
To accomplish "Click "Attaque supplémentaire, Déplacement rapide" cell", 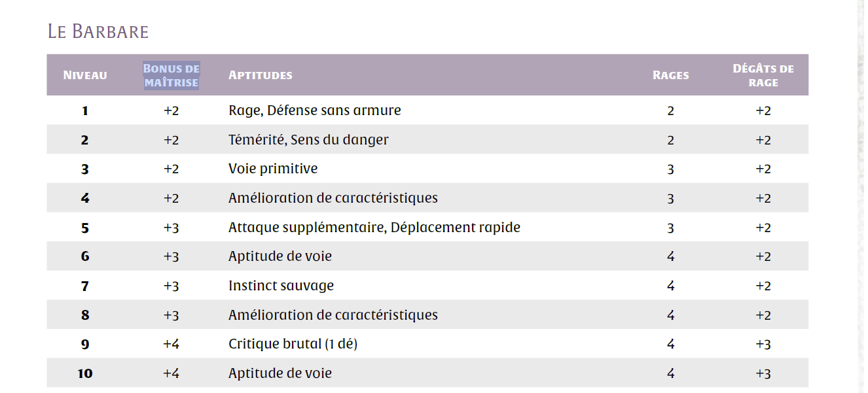I will (x=374, y=228).
